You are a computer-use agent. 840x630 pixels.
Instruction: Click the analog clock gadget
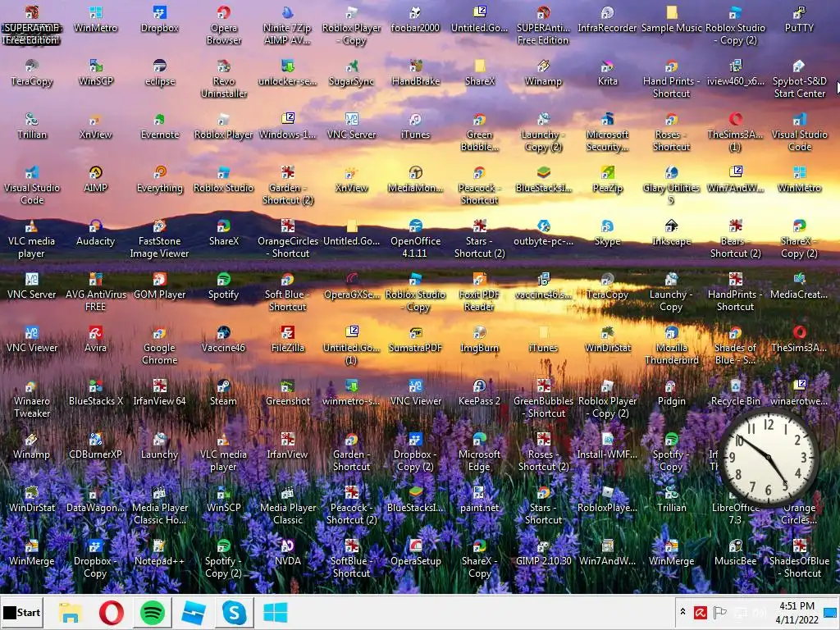click(769, 457)
